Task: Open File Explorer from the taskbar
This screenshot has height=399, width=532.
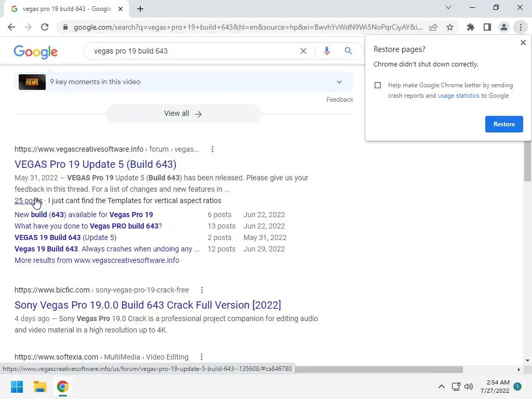Action: [x=39, y=387]
